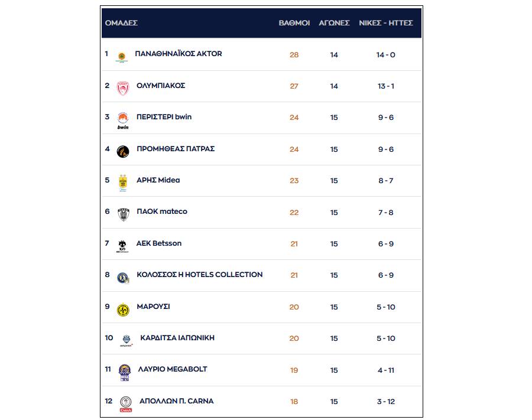Viewport: 532px width, 420px height.
Task: Click the ΟΜΑΔΕΣ column header
Action: (x=121, y=23)
